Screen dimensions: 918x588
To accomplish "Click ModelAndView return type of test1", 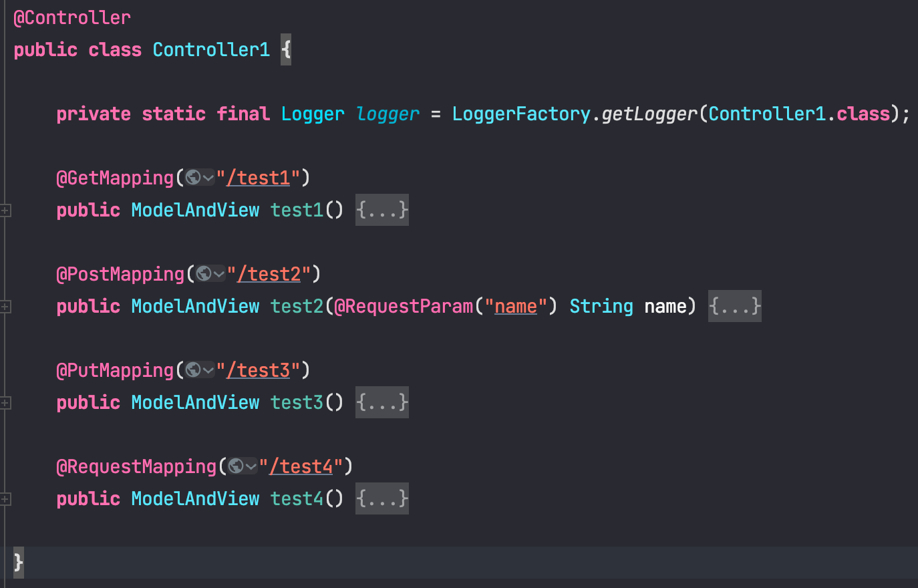I will (x=195, y=210).
